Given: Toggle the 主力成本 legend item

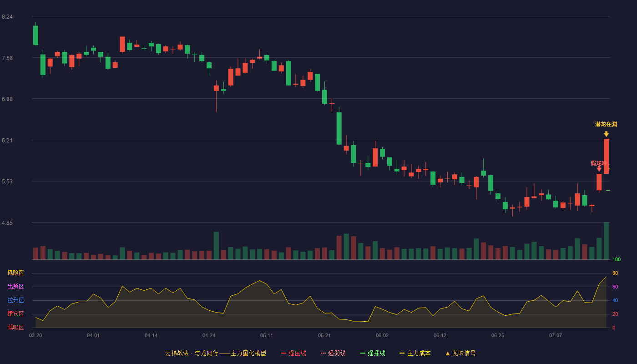Looking at the screenshot, I should (415, 353).
